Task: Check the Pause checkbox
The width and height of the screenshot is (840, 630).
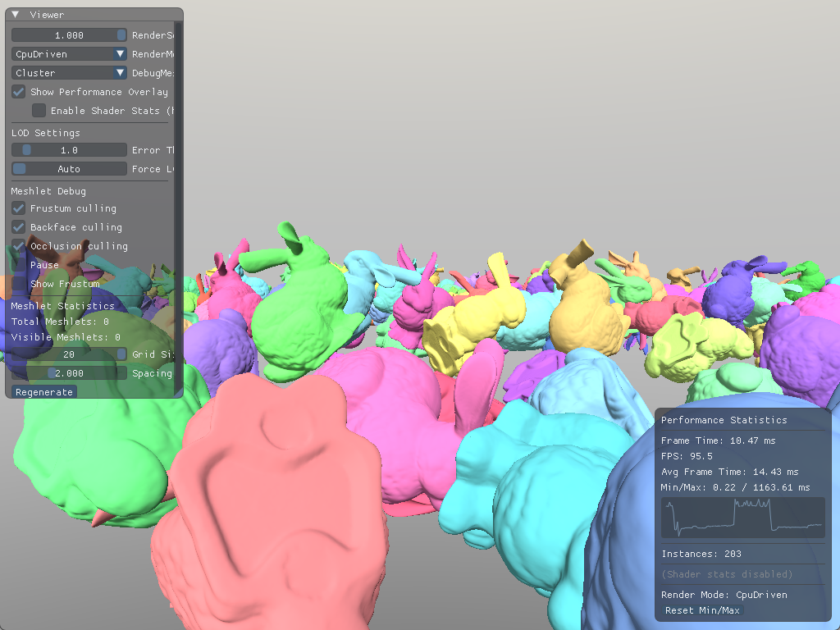Action: pos(18,265)
